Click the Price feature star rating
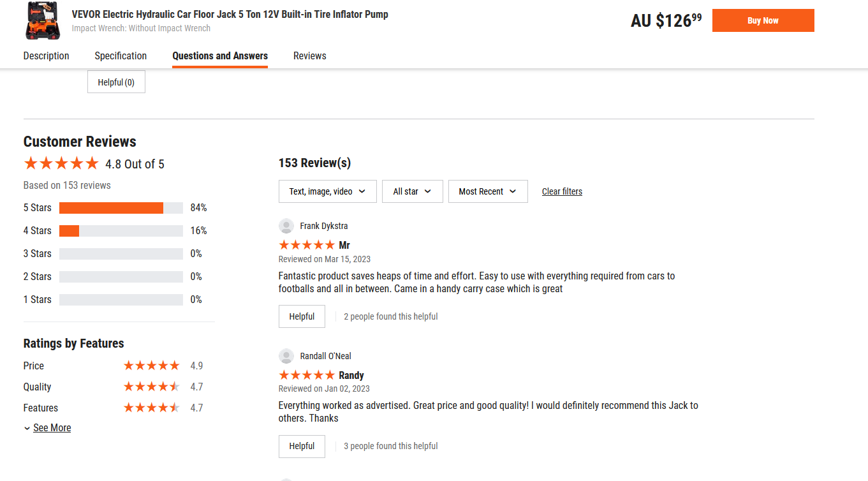 pyautogui.click(x=151, y=366)
